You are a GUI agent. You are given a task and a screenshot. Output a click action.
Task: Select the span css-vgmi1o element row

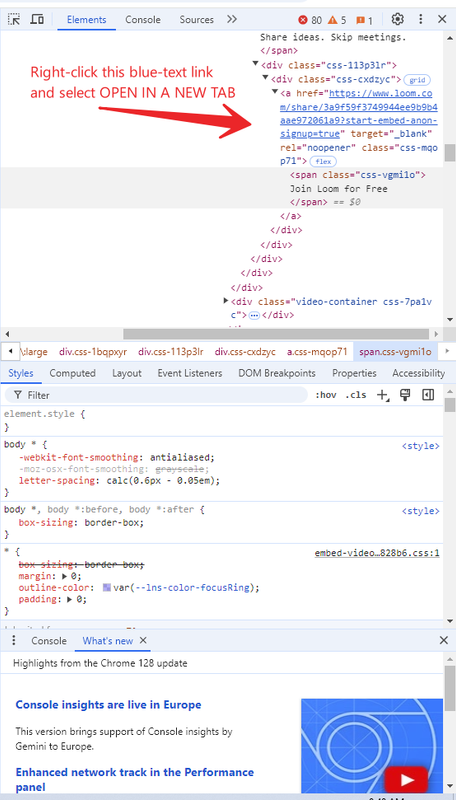[x=358, y=175]
